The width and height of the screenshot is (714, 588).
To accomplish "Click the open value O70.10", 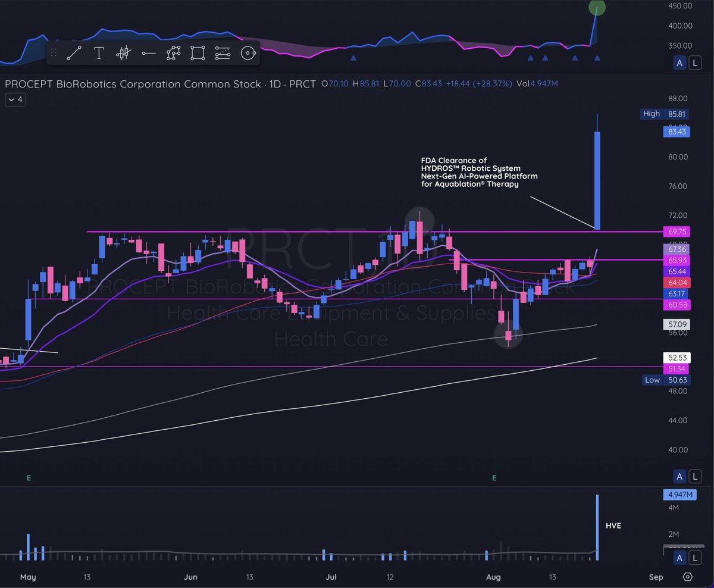I will click(334, 84).
